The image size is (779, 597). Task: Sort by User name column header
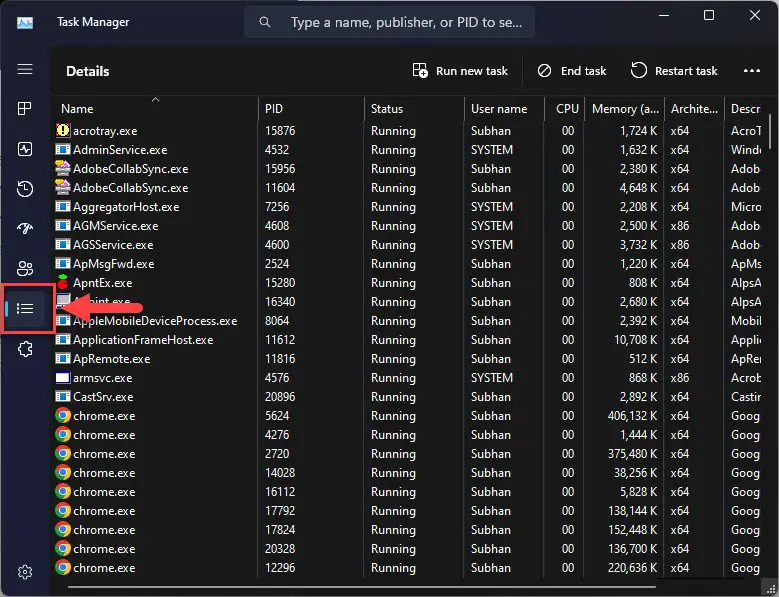click(x=504, y=109)
